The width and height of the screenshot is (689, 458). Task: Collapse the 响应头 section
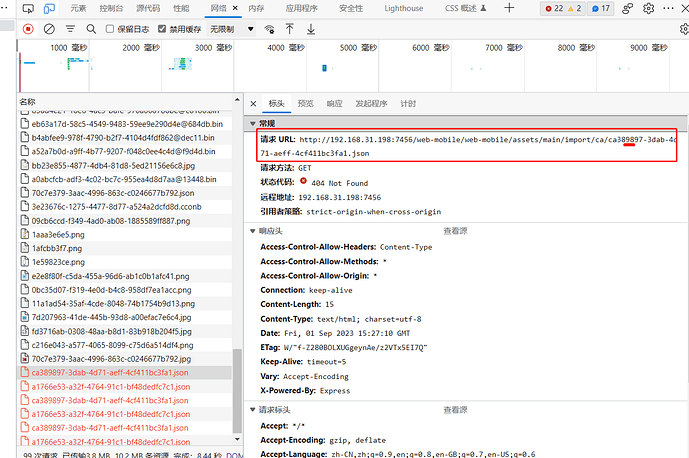[x=253, y=231]
